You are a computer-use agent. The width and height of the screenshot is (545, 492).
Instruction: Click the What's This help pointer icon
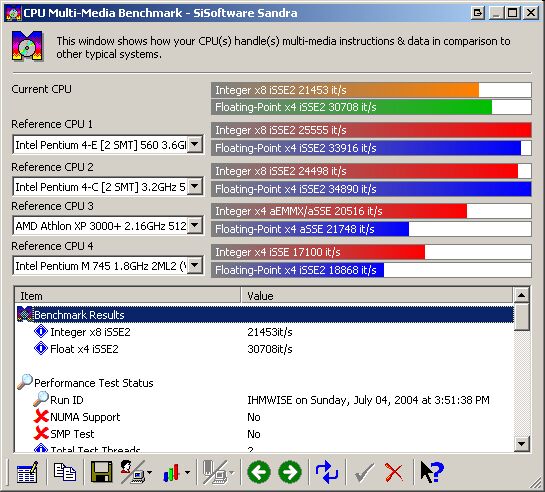click(x=432, y=472)
